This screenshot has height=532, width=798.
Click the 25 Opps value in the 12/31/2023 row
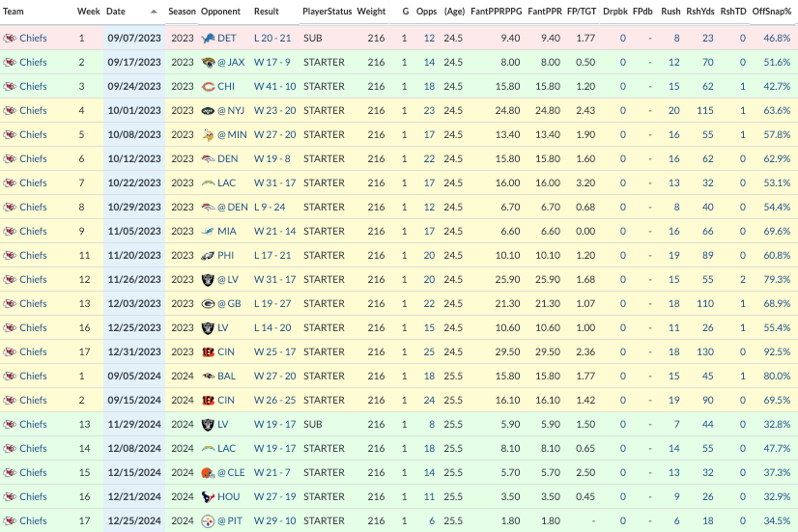click(x=429, y=352)
